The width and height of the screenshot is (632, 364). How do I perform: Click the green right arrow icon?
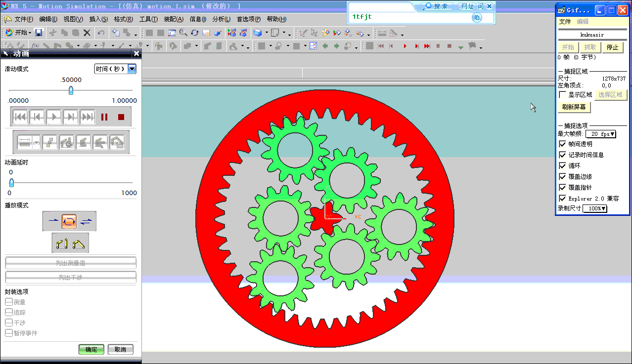pos(337,46)
